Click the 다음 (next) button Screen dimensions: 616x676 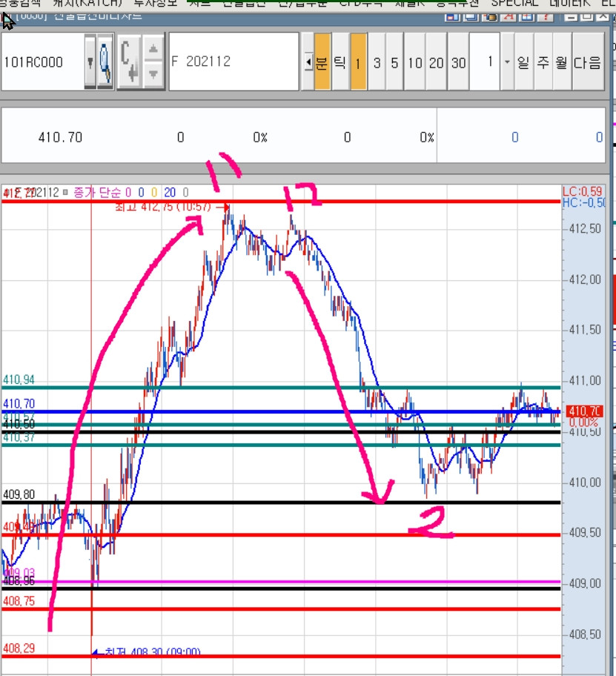588,62
